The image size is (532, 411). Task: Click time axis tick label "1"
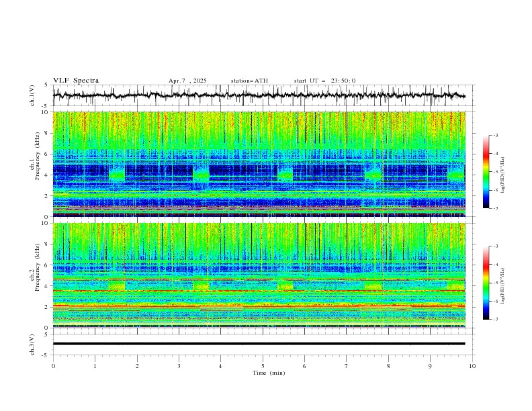click(x=95, y=366)
